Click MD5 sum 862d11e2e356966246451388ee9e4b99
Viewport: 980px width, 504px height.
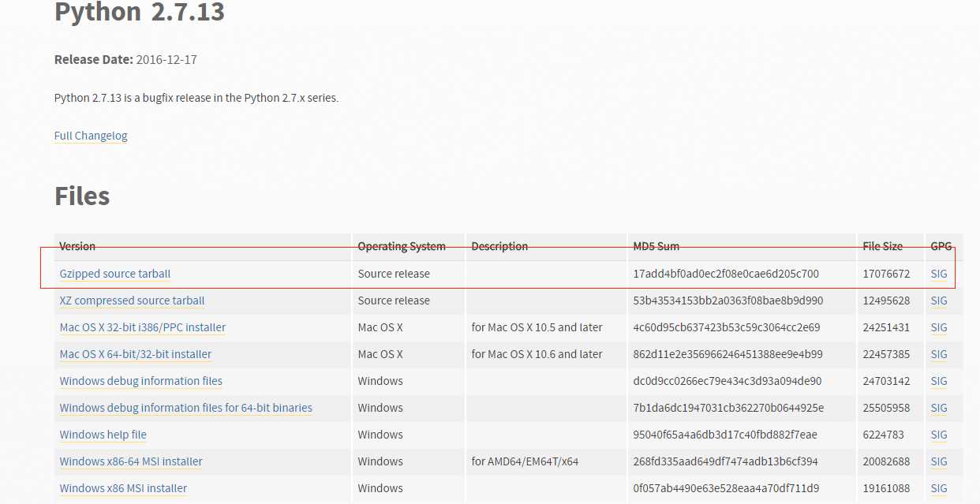coord(728,354)
